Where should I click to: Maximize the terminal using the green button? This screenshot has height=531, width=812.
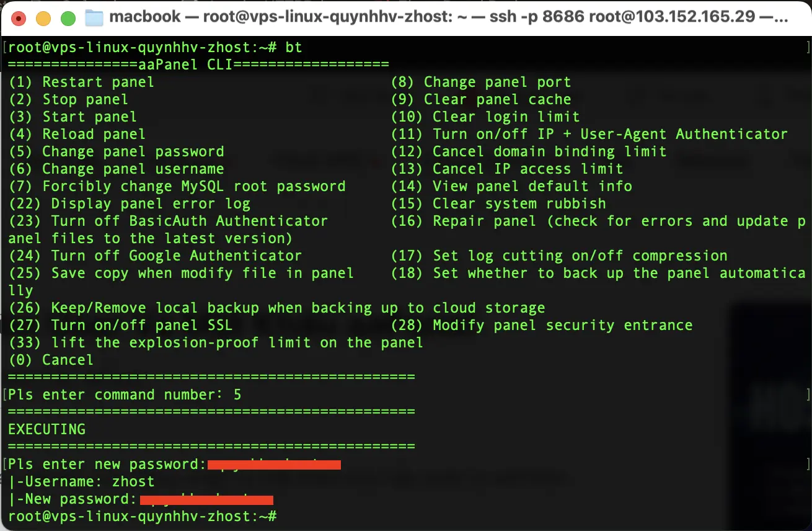(x=68, y=18)
